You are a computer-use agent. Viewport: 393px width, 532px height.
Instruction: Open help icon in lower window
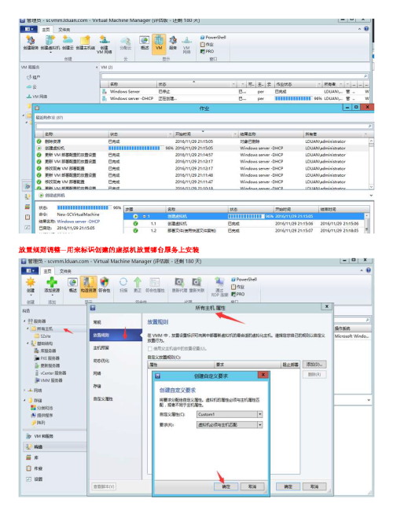coord(368,270)
